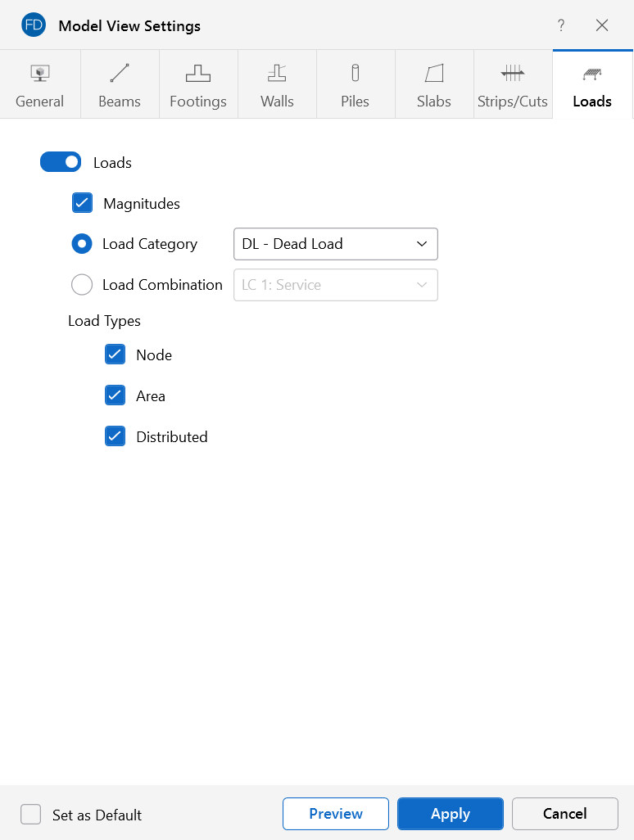Screen dimensions: 634x840
Task: Uncheck the Distributed load type
Action: pyautogui.click(x=115, y=436)
